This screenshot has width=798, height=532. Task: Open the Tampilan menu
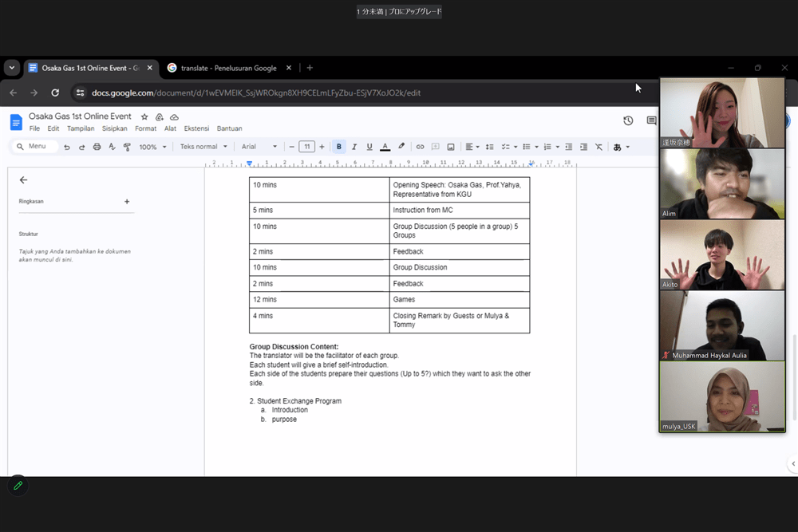click(81, 128)
